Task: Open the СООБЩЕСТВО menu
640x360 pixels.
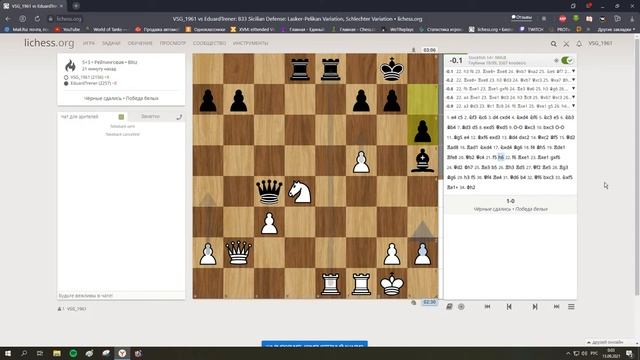Action: [209, 43]
